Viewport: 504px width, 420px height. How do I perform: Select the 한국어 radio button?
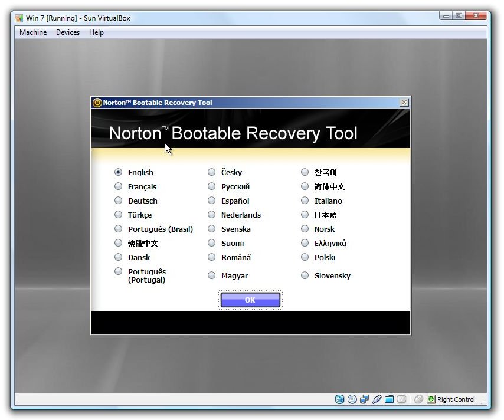[x=305, y=172]
